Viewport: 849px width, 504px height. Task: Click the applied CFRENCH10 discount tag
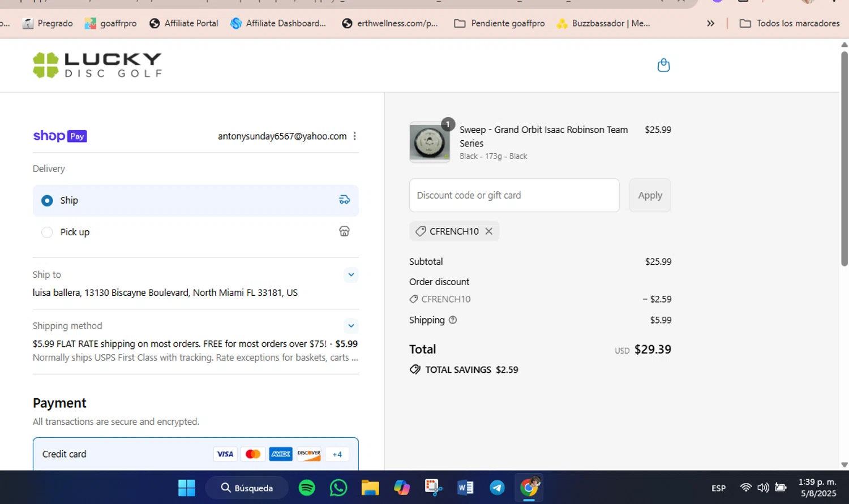(454, 231)
